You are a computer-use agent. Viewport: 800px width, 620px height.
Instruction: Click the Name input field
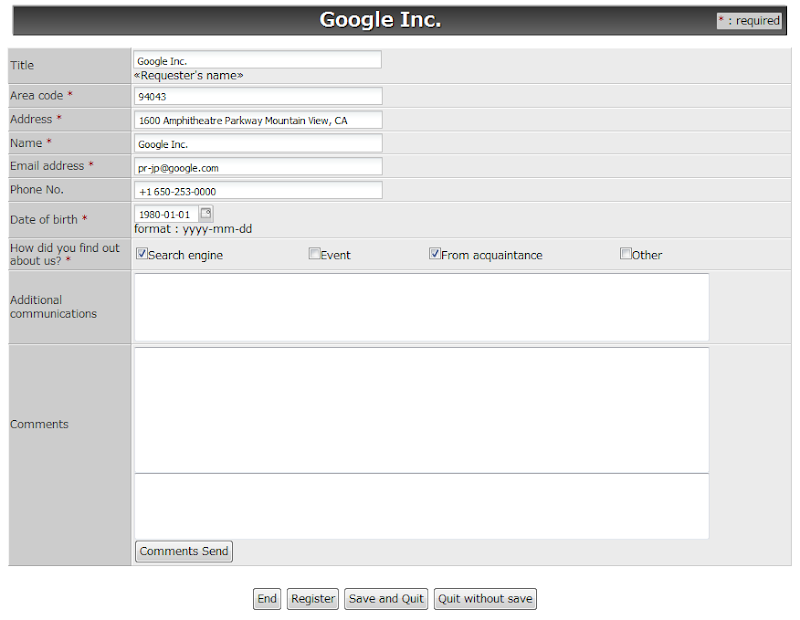(258, 143)
